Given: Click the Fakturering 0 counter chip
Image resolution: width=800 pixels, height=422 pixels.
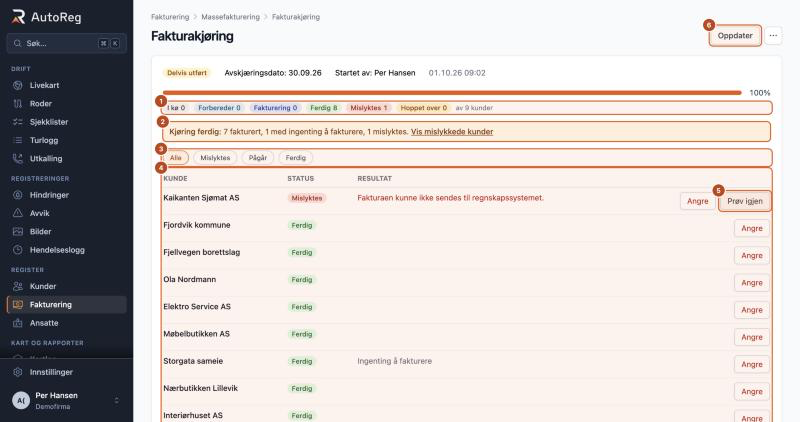Looking at the screenshot, I should pos(275,108).
